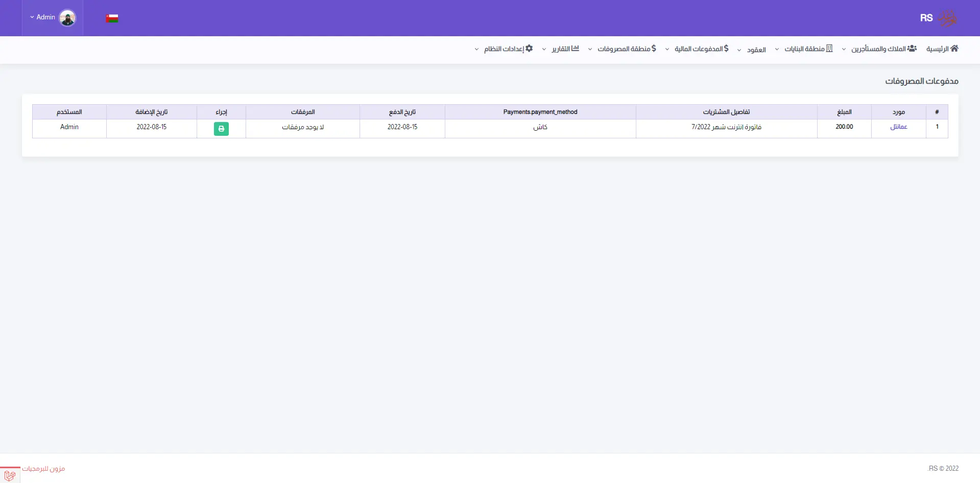Screen dimensions: 980x483
Task: Click the people icon for الملاك والمستأجرين
Action: [x=912, y=49]
